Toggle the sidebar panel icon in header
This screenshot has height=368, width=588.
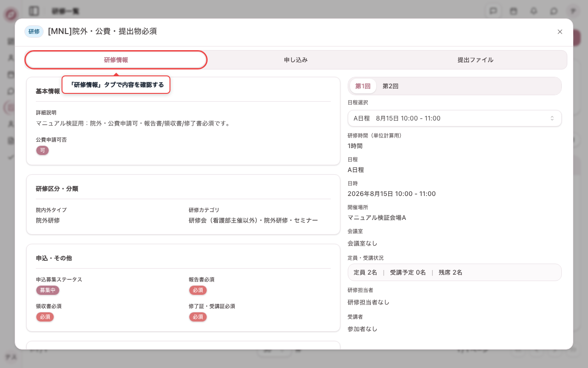coord(34,11)
